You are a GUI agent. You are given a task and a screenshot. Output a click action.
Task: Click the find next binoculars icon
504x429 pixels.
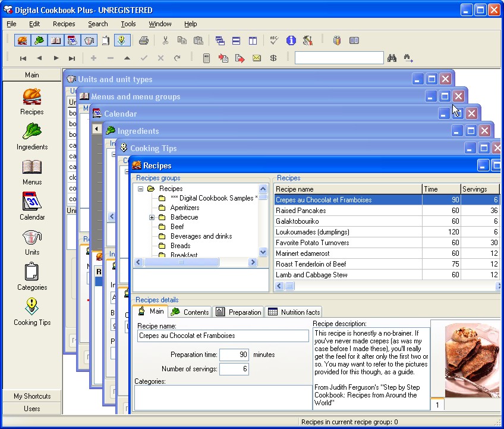pyautogui.click(x=408, y=58)
